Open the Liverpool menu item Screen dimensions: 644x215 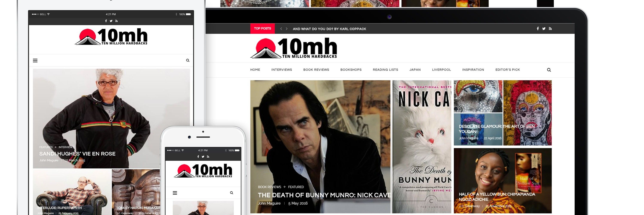point(441,70)
